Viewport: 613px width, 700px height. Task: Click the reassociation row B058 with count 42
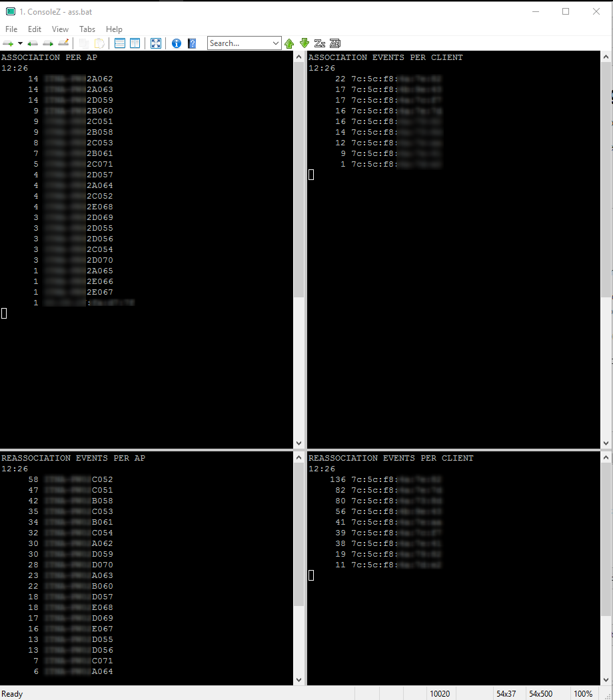[71, 501]
